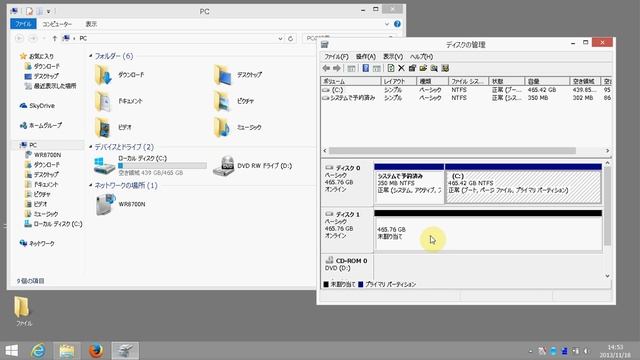Screen dimensions: 640x360
Task: Select the 350 MB システムで予約済み partition block
Action: coord(409,183)
